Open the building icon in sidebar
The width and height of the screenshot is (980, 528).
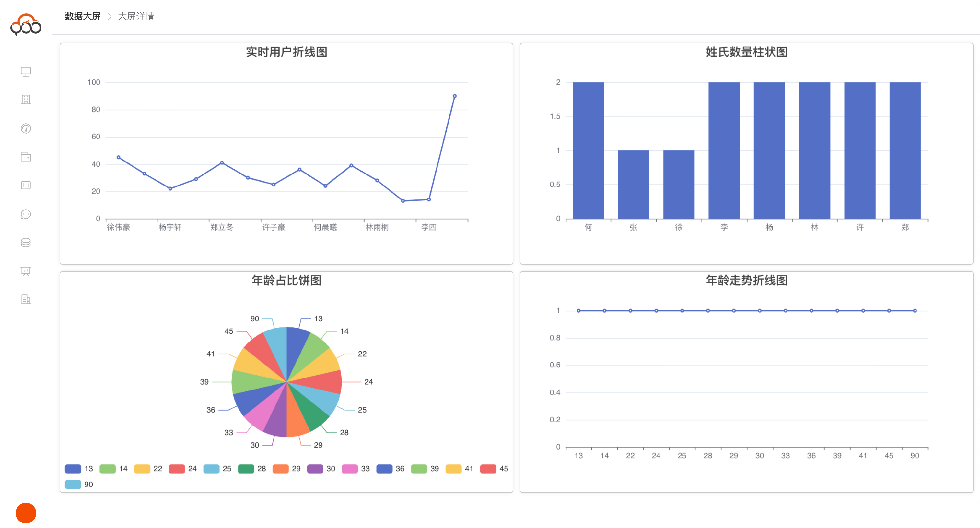tap(26, 100)
